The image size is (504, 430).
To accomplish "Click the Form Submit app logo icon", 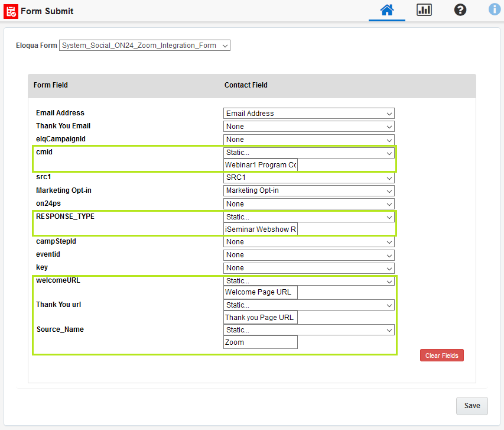I will (x=11, y=11).
